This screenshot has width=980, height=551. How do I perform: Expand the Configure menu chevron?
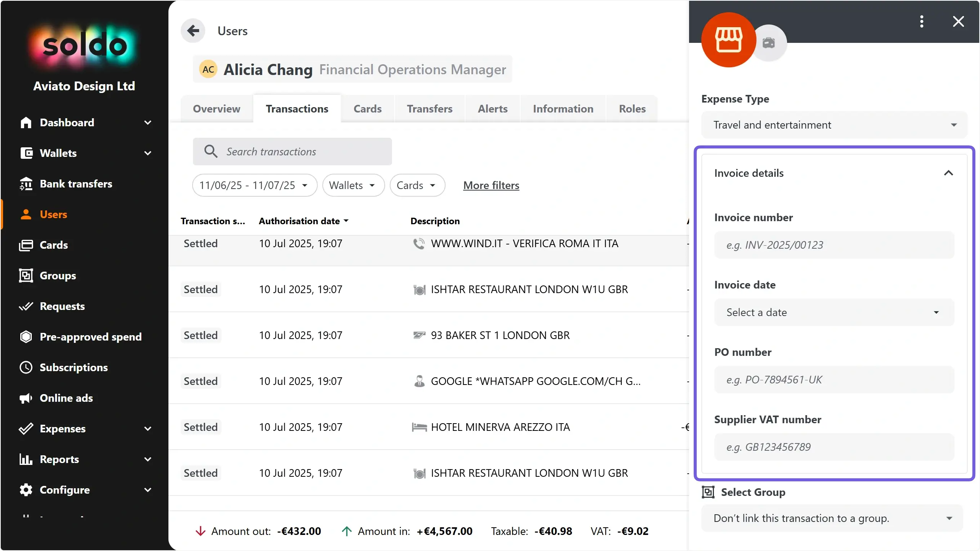coord(148,490)
